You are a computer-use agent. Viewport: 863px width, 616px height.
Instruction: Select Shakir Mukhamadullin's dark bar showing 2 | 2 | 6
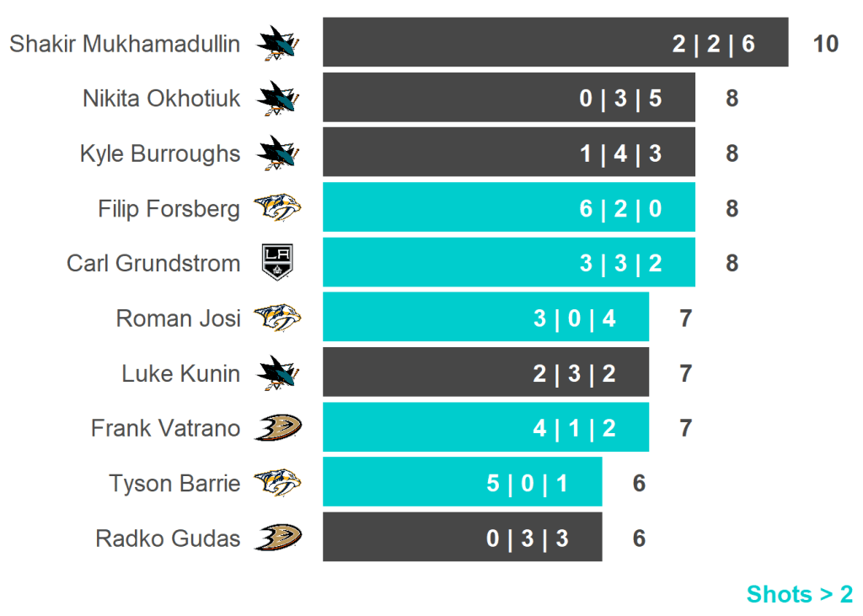coord(555,43)
